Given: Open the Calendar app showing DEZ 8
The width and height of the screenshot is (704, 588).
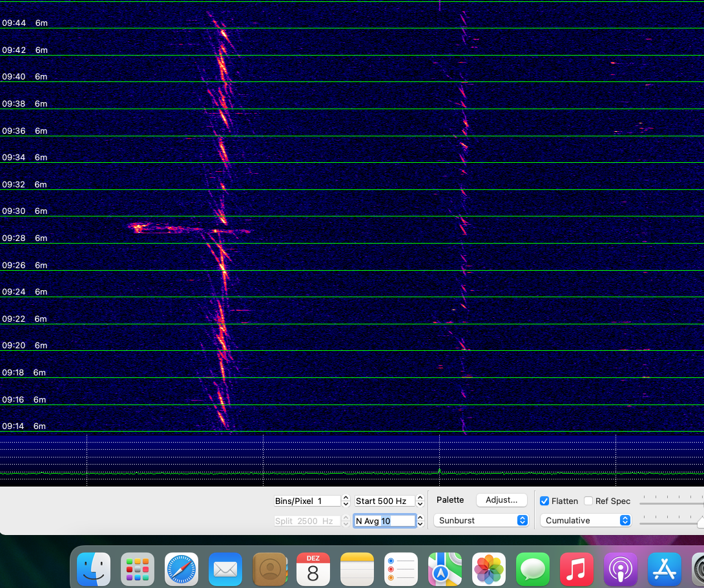Looking at the screenshot, I should 313,569.
